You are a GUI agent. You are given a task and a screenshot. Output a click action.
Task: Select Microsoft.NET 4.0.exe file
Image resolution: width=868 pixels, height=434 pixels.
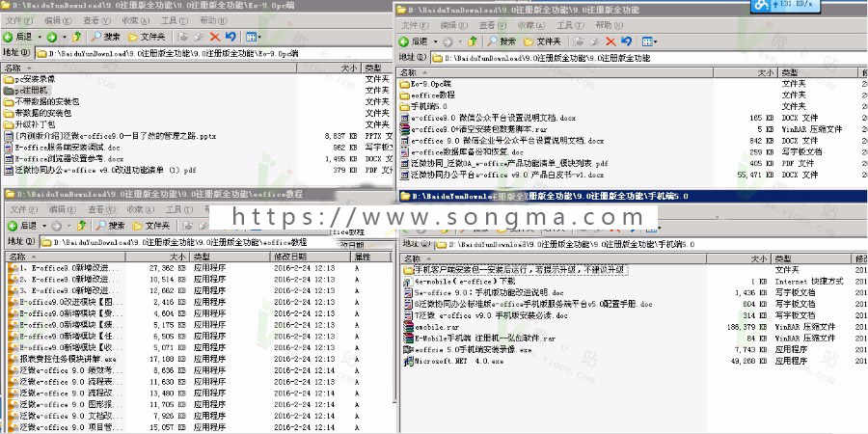453,361
